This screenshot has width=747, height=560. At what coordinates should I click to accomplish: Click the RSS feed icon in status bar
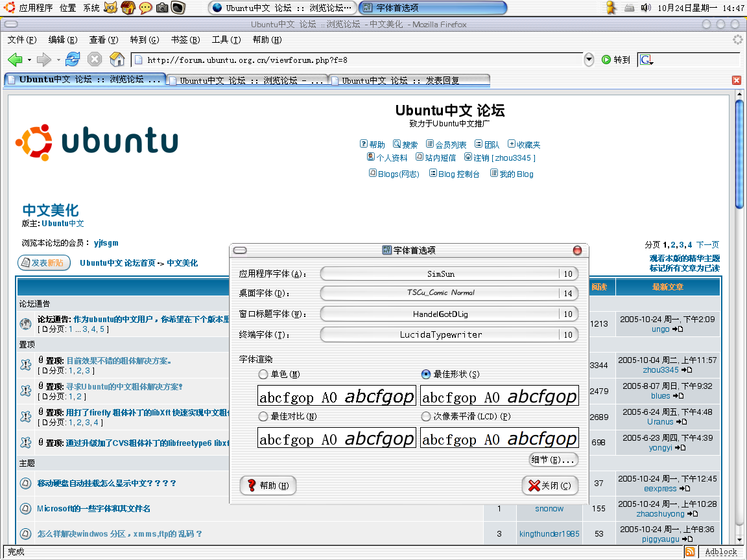click(x=689, y=552)
